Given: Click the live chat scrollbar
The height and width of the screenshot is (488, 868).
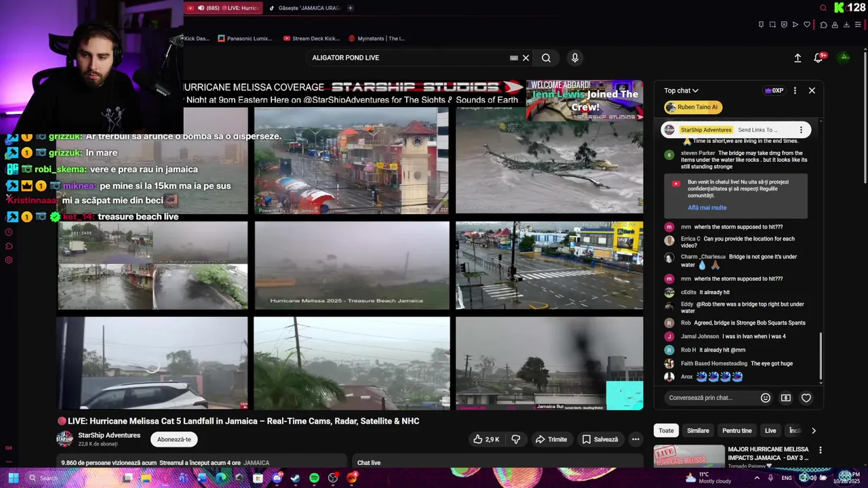Looking at the screenshot, I should pyautogui.click(x=821, y=356).
